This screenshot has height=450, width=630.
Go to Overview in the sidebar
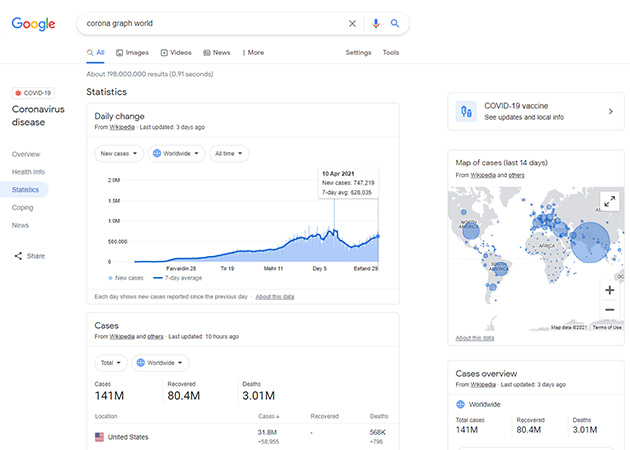tap(26, 154)
